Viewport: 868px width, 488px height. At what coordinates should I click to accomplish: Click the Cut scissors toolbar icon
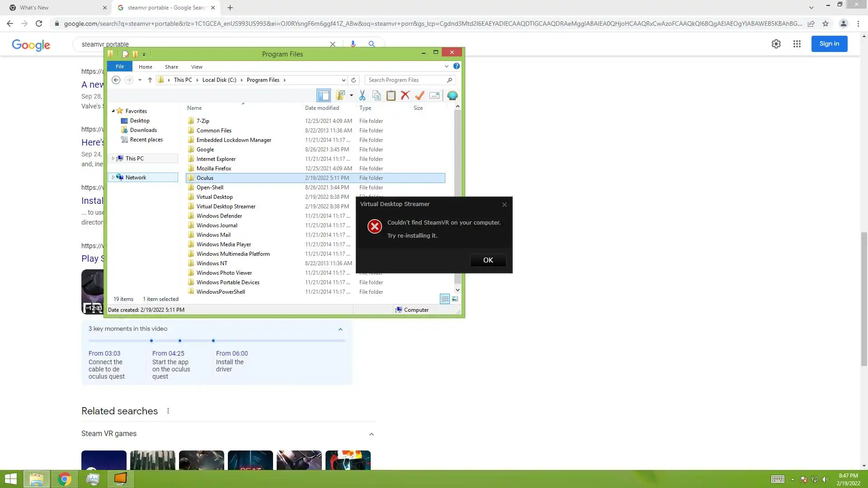(362, 95)
